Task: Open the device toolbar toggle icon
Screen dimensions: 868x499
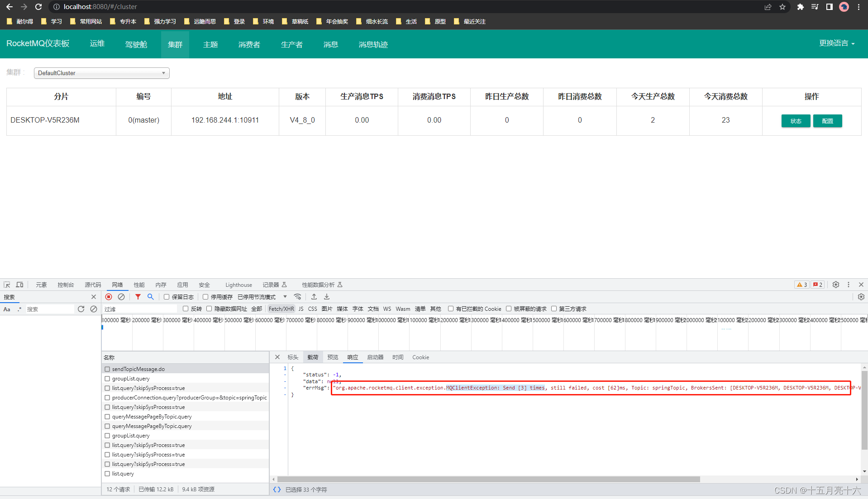Action: point(19,285)
